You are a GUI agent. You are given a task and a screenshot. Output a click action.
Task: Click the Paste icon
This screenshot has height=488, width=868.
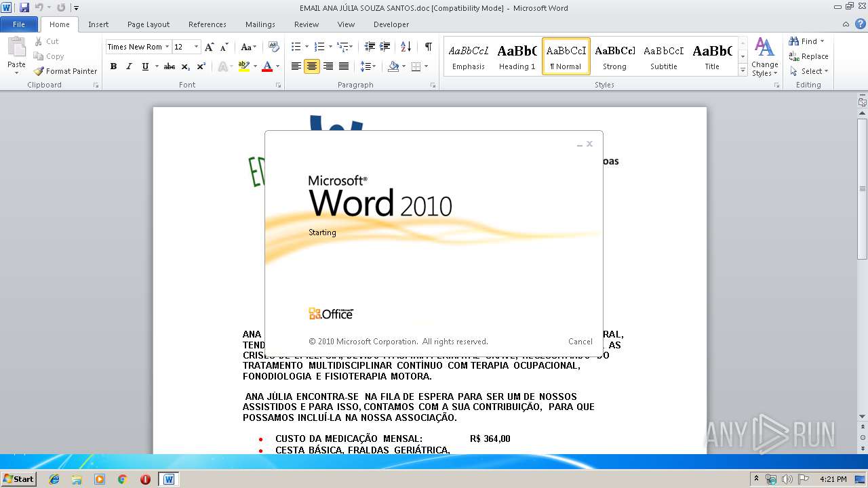pyautogui.click(x=16, y=49)
